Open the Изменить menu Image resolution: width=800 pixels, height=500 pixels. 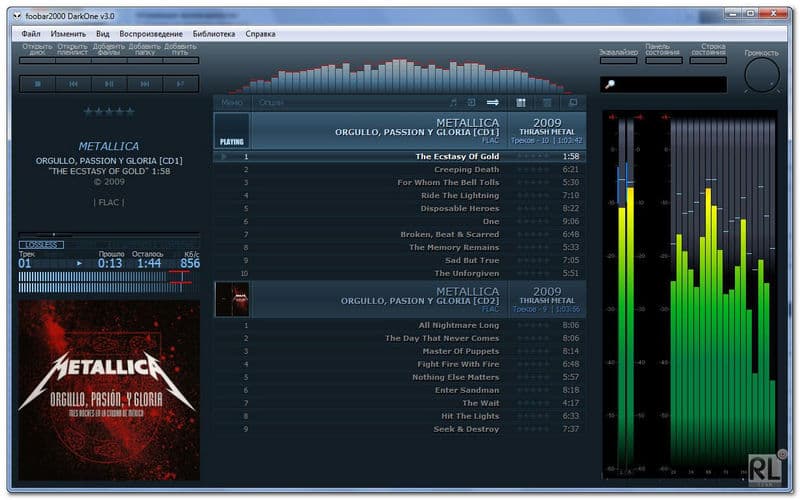pos(68,34)
